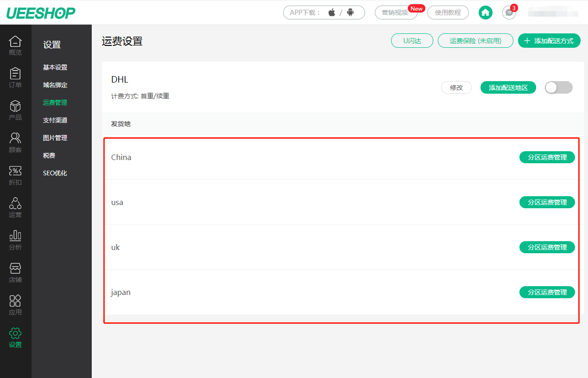Open the 应用 apps sidebar icon
Image resolution: width=588 pixels, height=378 pixels.
point(15,305)
